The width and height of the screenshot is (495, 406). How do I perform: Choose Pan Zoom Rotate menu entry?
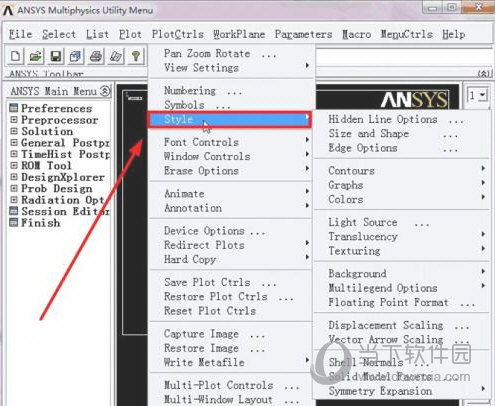click(231, 53)
